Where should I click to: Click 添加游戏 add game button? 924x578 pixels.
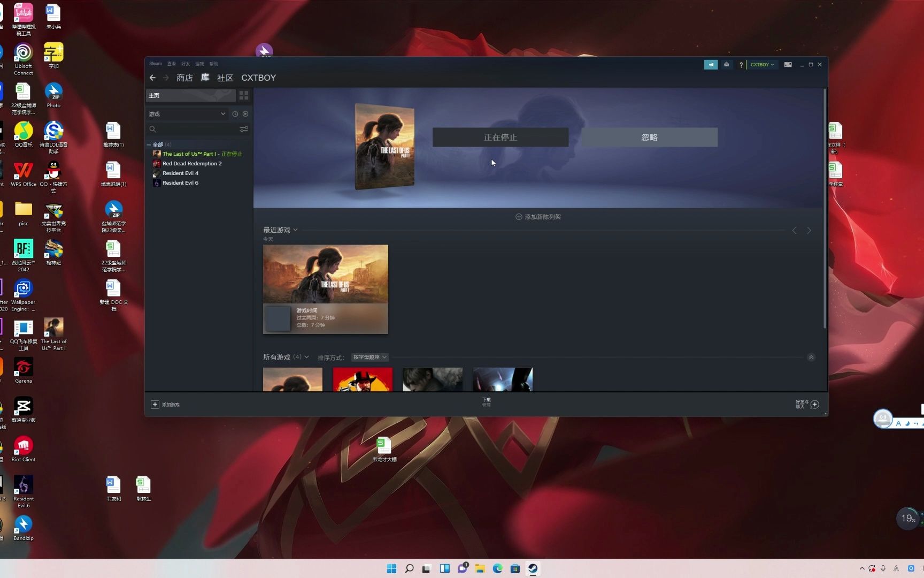click(165, 405)
